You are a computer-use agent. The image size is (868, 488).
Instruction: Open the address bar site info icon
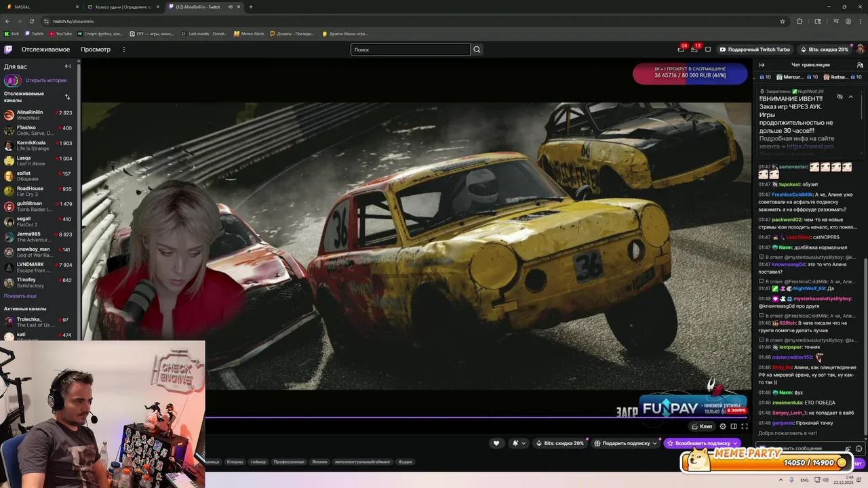(x=47, y=21)
